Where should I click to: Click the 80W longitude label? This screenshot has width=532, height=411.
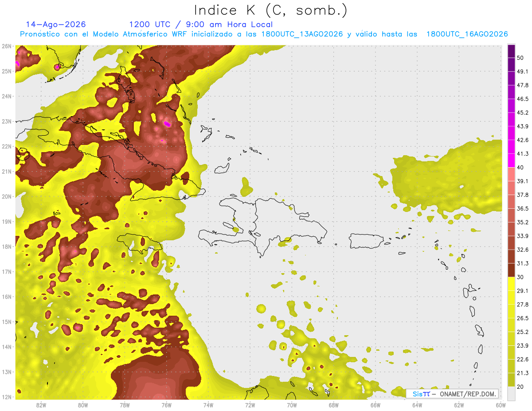(83, 405)
